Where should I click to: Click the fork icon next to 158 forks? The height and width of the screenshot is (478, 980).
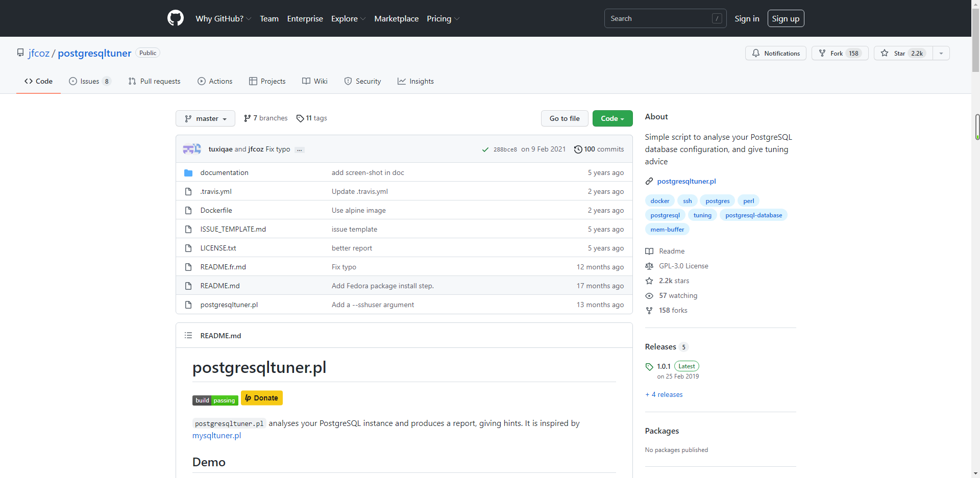[x=649, y=310]
